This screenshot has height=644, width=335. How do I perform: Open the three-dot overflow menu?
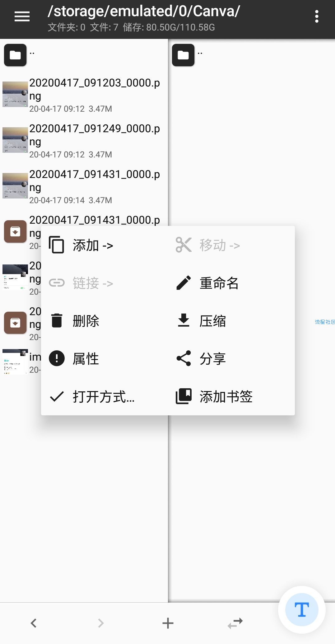click(x=317, y=16)
